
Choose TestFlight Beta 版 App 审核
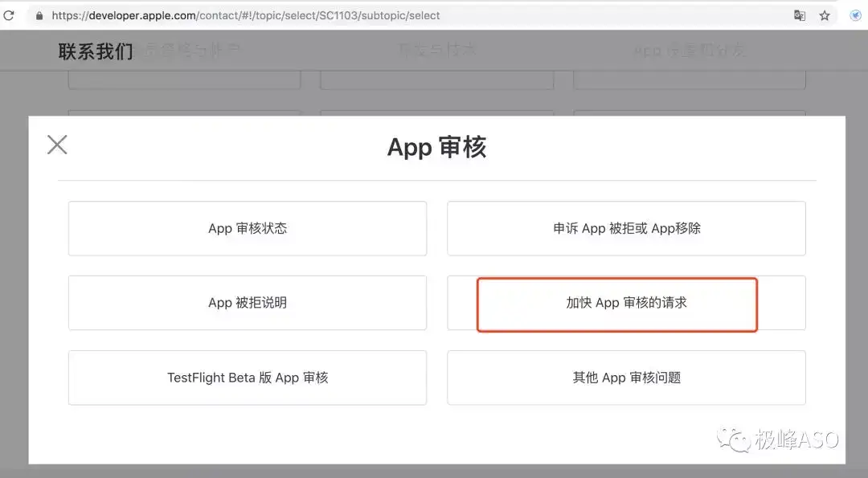point(248,378)
